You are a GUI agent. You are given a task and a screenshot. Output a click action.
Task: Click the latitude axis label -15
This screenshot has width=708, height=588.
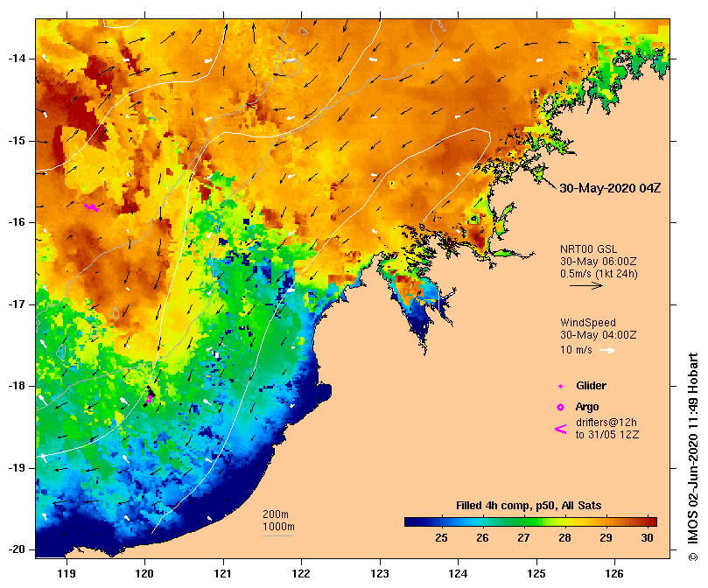tap(17, 141)
